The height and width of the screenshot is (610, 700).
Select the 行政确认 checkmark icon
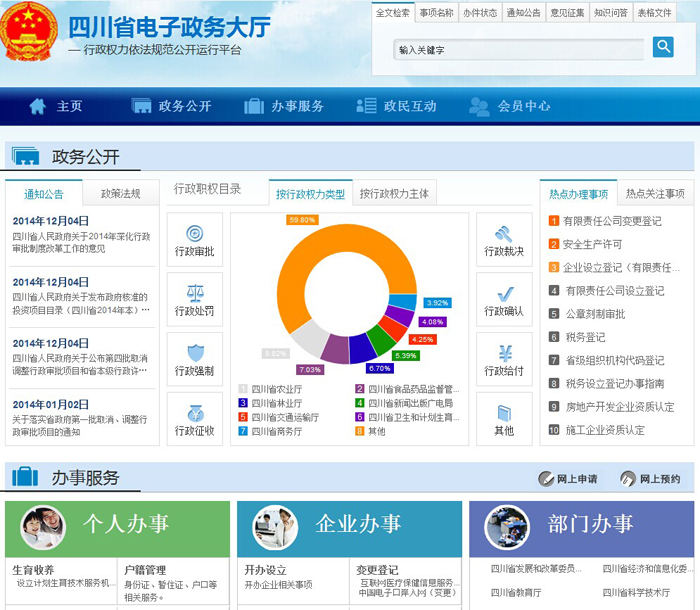coord(504,300)
